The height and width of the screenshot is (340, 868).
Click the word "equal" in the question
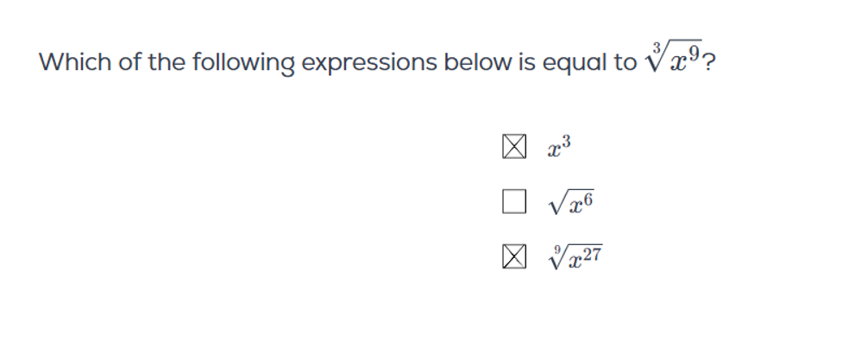point(572,63)
